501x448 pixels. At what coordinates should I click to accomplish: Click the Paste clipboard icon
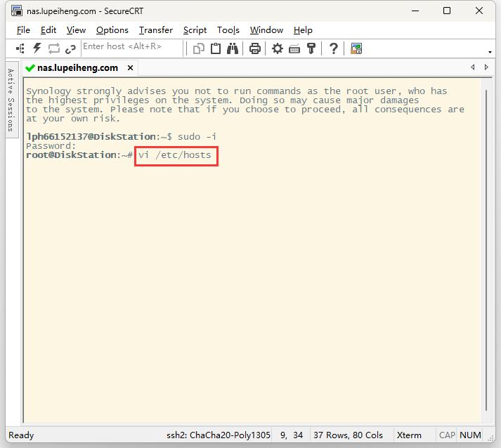pos(216,48)
